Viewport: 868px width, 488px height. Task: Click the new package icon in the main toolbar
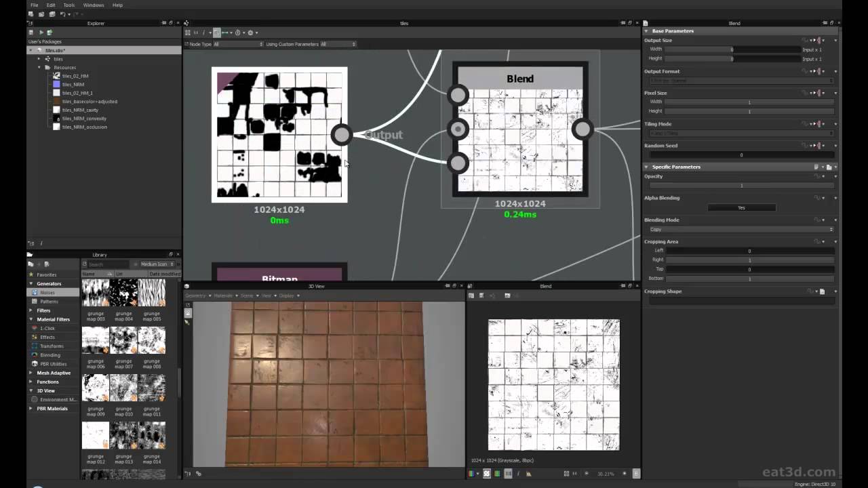tap(31, 14)
